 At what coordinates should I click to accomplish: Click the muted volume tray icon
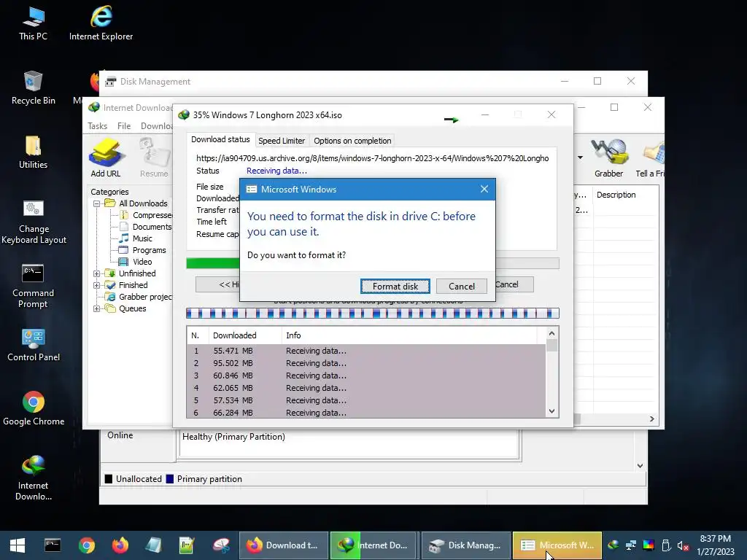(683, 545)
